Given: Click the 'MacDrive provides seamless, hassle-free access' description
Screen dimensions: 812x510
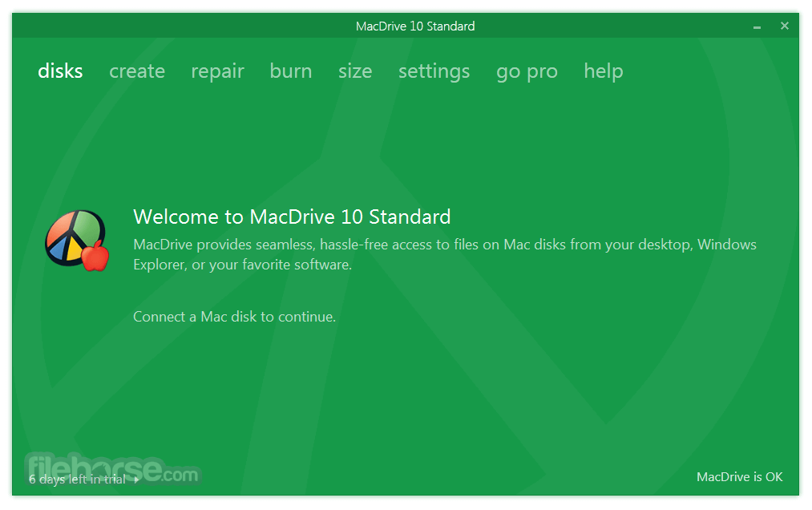Looking at the screenshot, I should coord(445,254).
